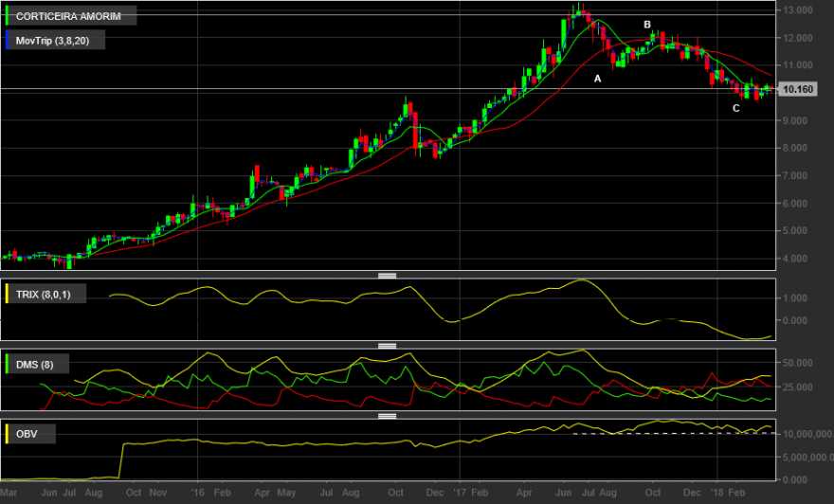Image resolution: width=834 pixels, height=504 pixels.
Task: Click the 11.000 price axis label
Action: (797, 65)
